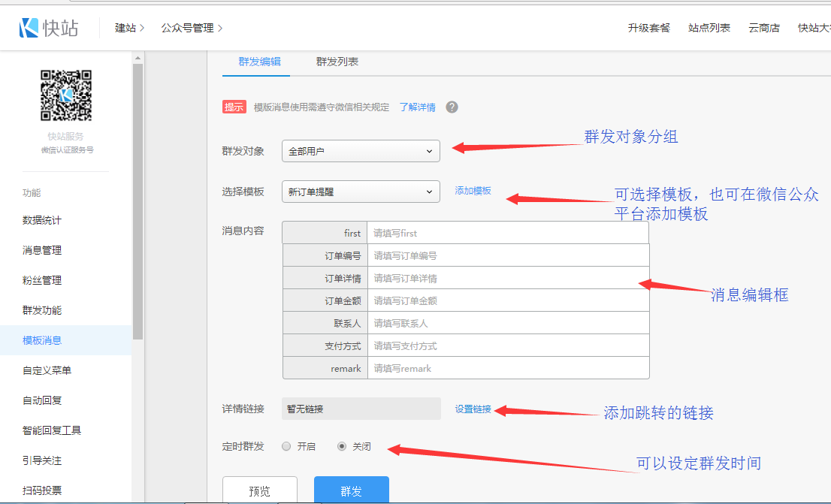Image resolution: width=831 pixels, height=504 pixels.
Task: Click the Kuaizhan logo icon
Action: tap(29, 28)
